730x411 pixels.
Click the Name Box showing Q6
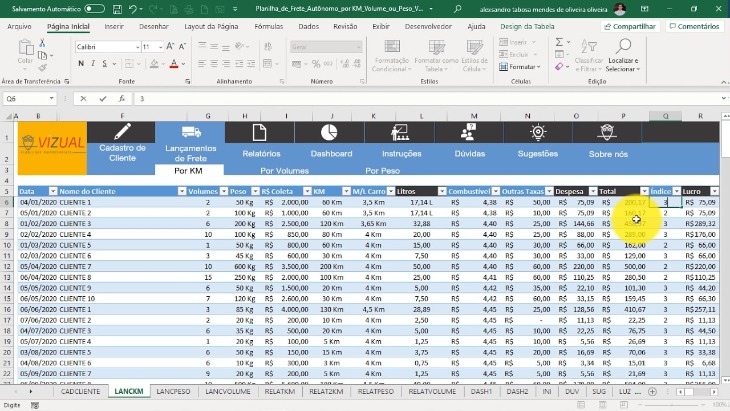pos(26,99)
